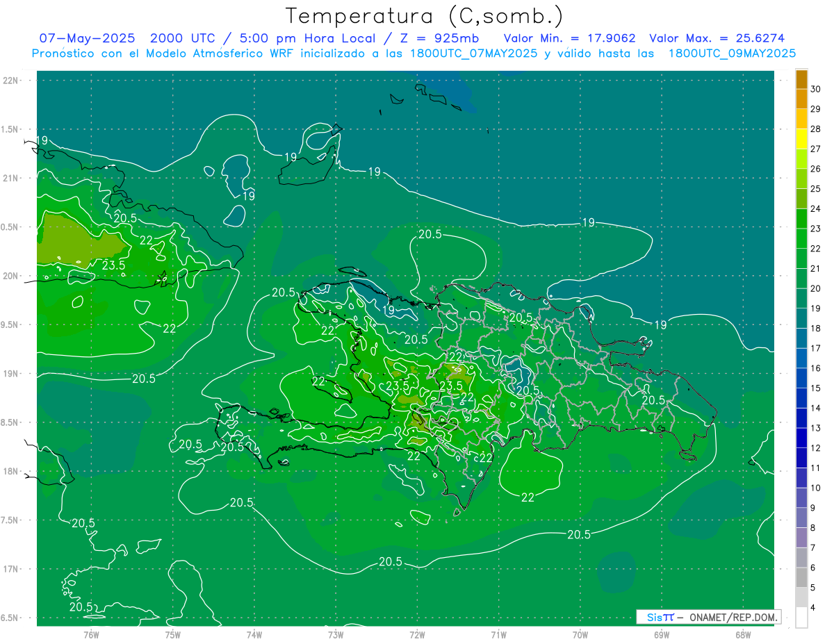
Task: Click the "69W" longitude axis label
Action: click(x=662, y=634)
